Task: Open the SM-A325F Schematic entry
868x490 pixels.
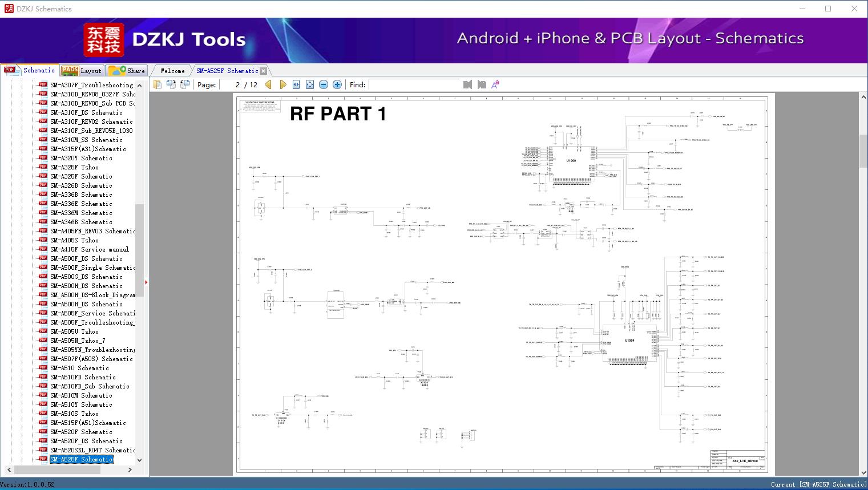Action: pyautogui.click(x=81, y=176)
